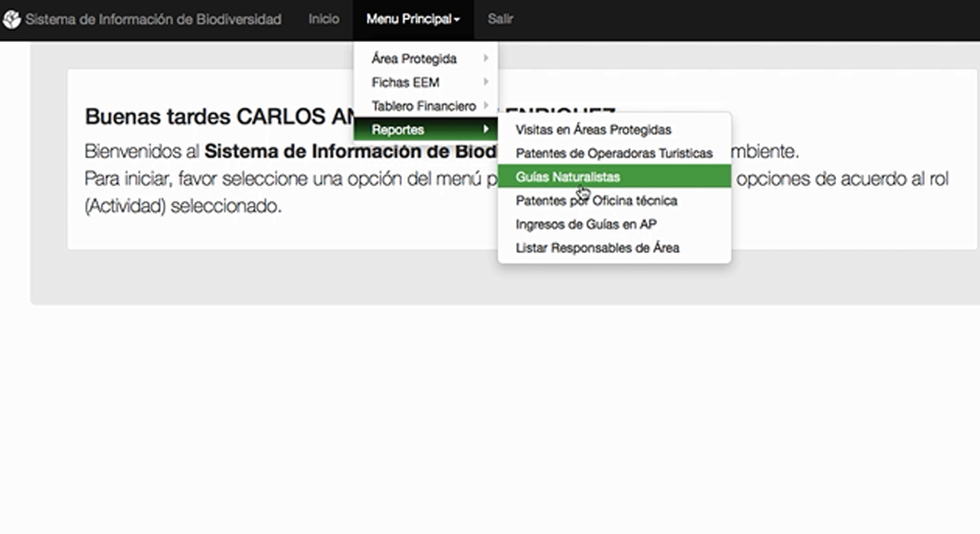Viewport: 980px width, 534px height.
Task: Select the Fichas EEM menu entry
Action: (x=405, y=83)
